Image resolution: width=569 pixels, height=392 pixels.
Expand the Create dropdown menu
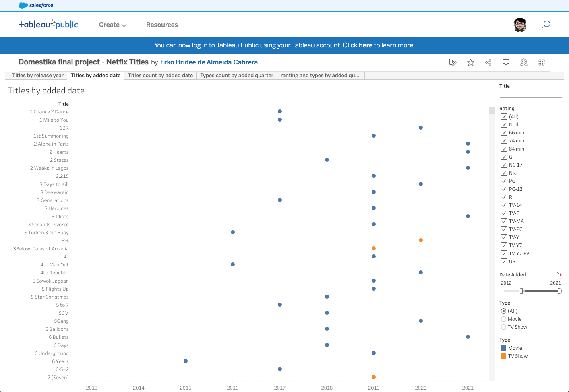113,25
